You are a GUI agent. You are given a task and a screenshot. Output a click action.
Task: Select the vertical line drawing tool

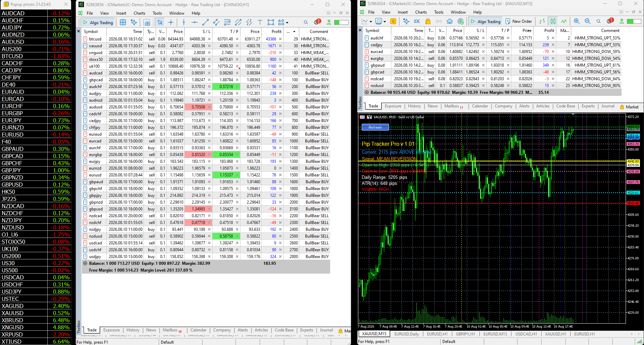[184, 22]
